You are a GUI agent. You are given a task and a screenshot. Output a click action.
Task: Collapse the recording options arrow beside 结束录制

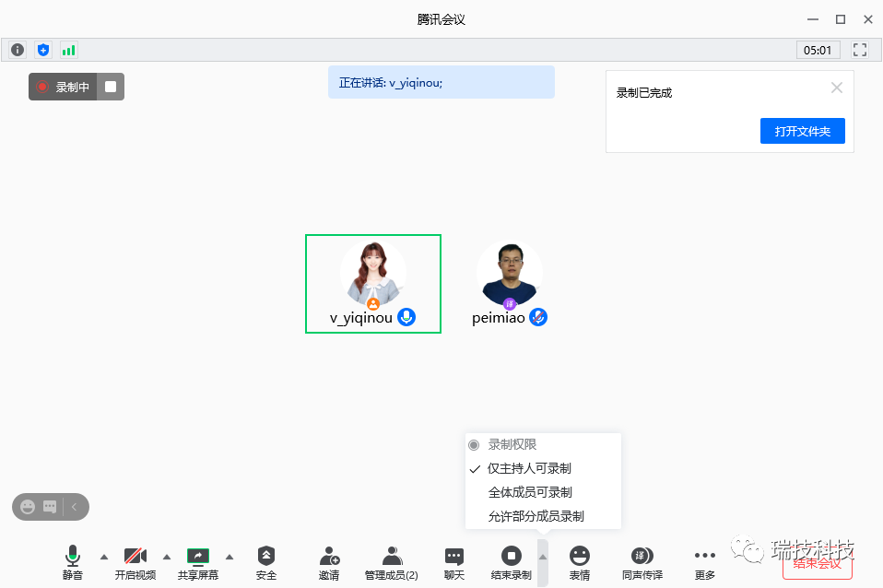[x=543, y=562]
